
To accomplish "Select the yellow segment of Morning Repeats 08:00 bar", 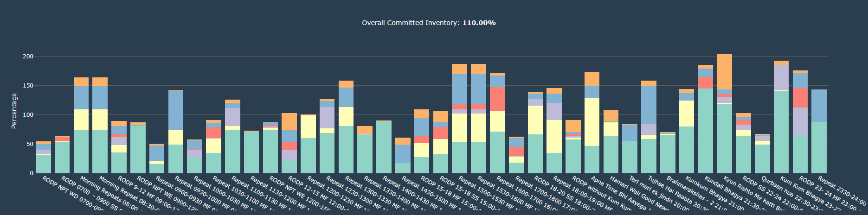I will 81,120.
